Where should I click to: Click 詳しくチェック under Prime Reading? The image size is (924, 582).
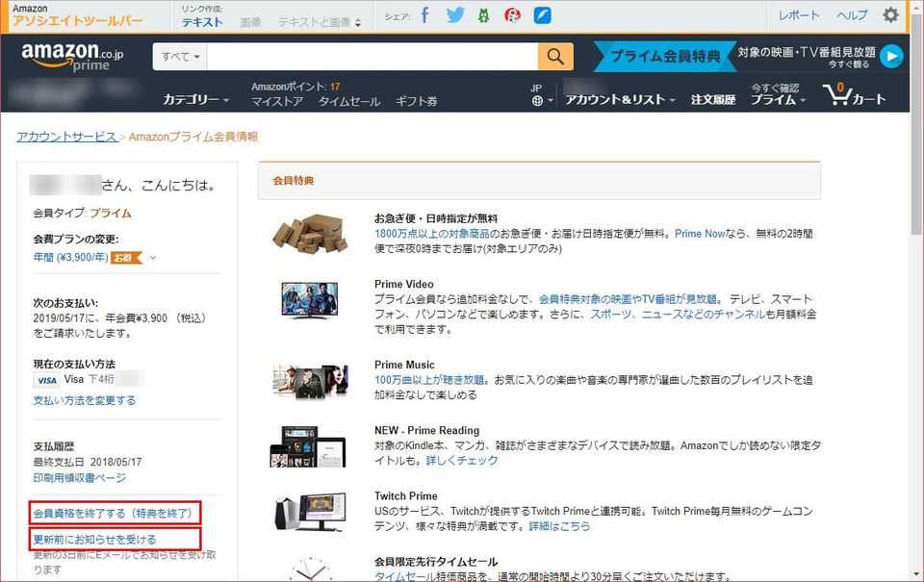(x=462, y=461)
